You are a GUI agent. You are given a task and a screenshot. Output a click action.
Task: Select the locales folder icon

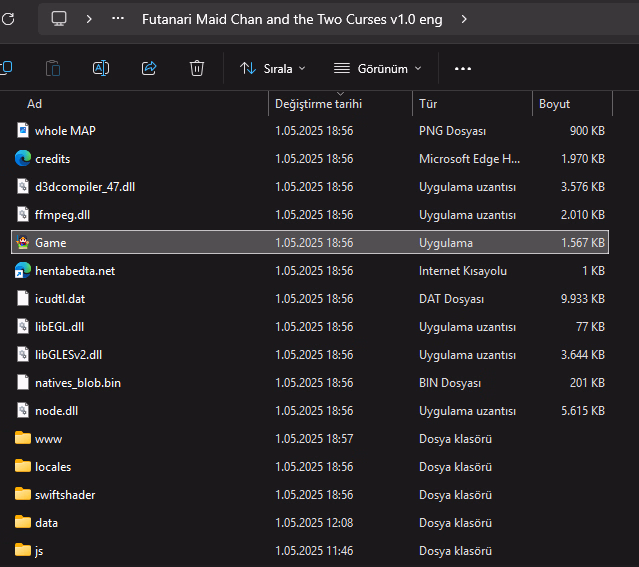[23, 466]
